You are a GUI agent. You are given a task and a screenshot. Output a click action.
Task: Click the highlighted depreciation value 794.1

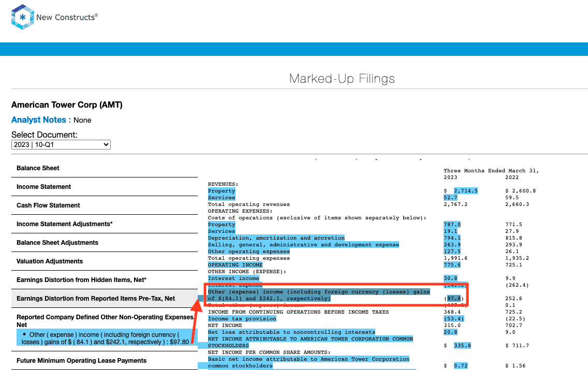pyautogui.click(x=452, y=238)
